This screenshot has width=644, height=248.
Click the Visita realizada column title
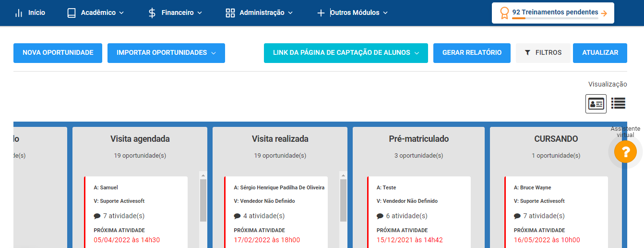pos(280,139)
